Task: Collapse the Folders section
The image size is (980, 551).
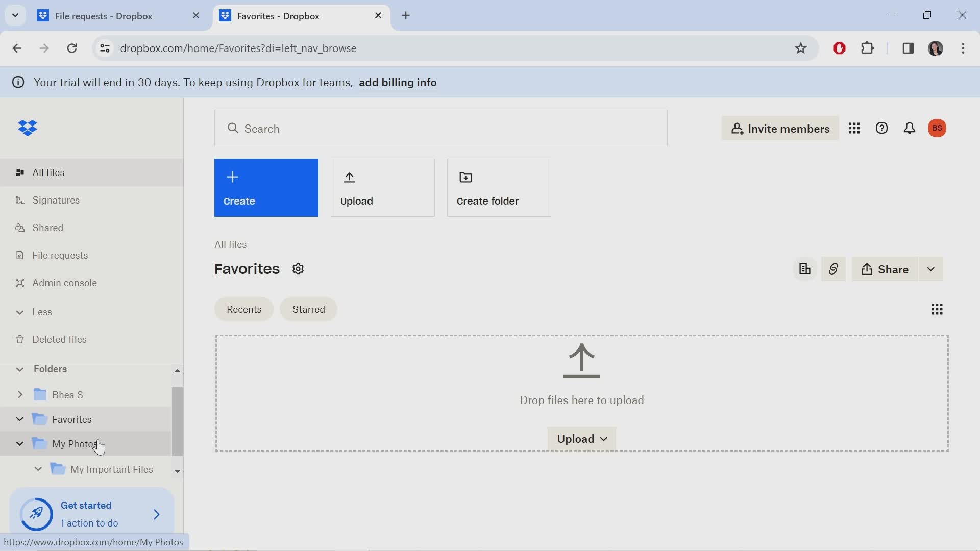Action: pos(19,369)
